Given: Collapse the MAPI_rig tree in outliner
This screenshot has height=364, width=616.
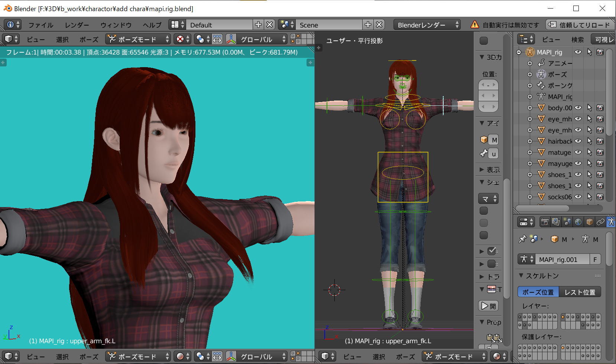Looking at the screenshot, I should 519,52.
